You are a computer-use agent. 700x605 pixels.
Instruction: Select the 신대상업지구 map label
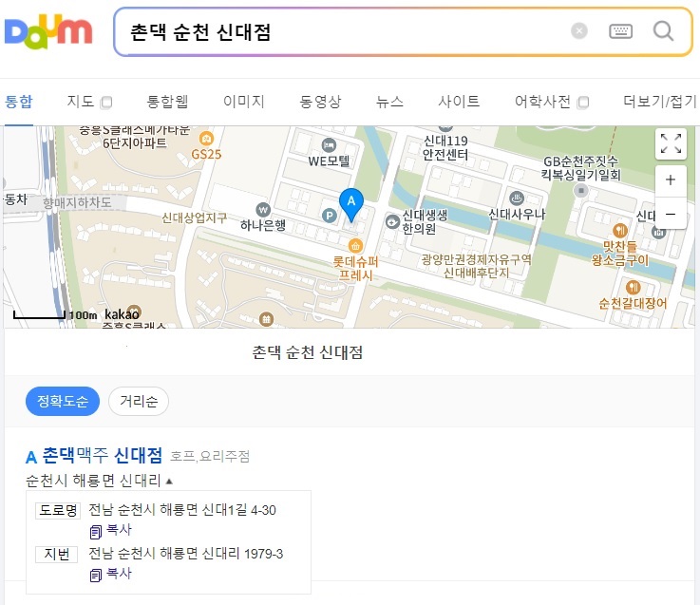pyautogui.click(x=194, y=217)
